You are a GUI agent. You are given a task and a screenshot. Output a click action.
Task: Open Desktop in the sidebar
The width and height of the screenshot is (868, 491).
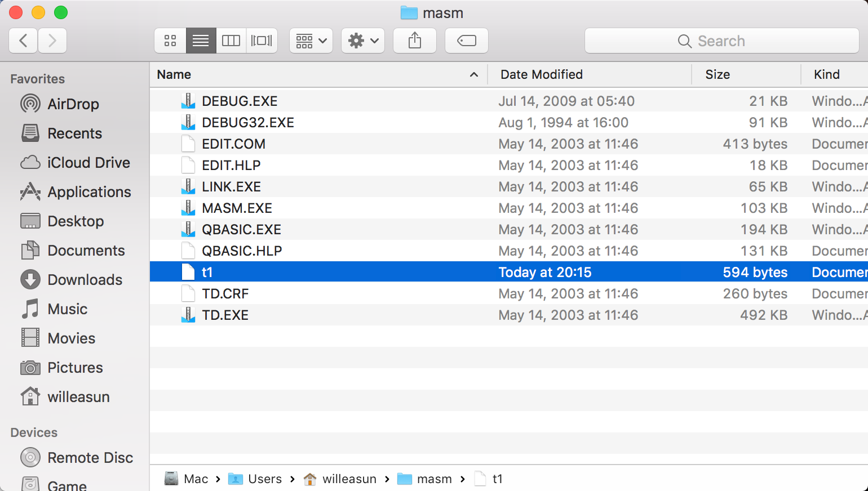(x=76, y=221)
